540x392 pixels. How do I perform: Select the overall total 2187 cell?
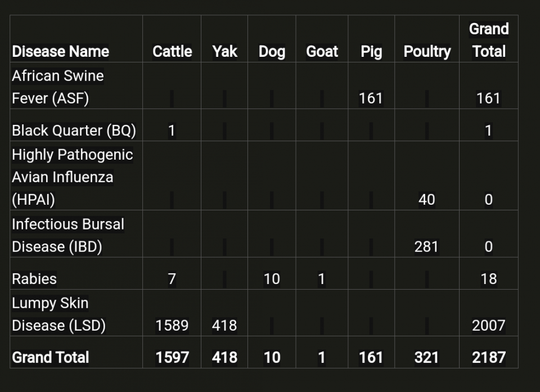[x=488, y=358]
